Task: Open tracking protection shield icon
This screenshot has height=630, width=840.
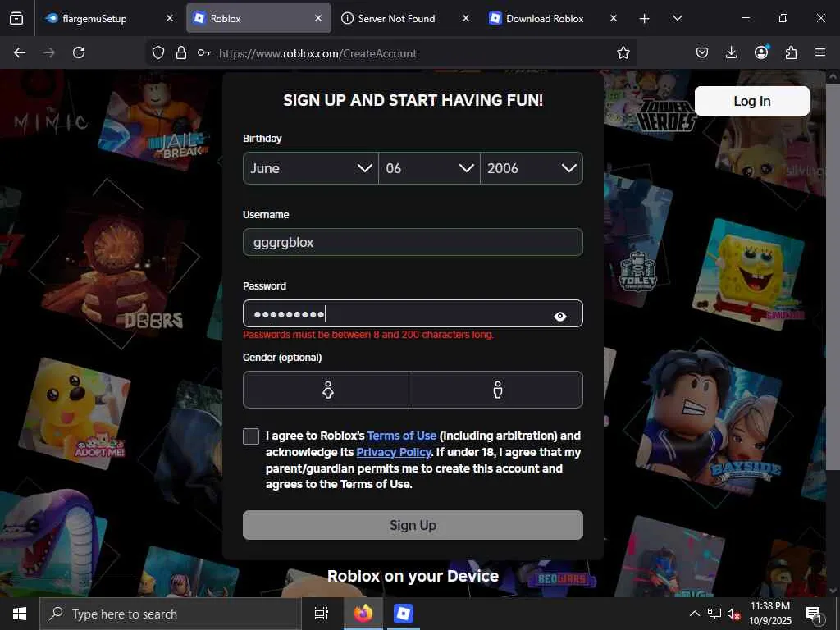Action: pyautogui.click(x=158, y=53)
